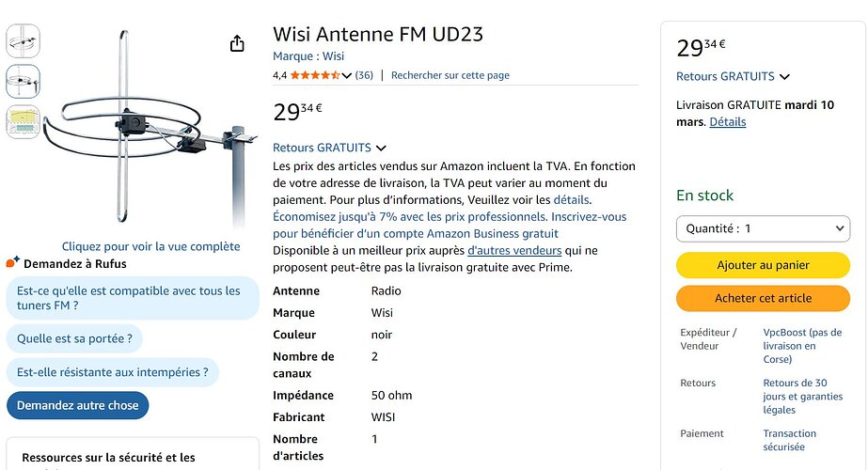Click the star rating icons
Screen dimensions: 868x470
coord(314,75)
